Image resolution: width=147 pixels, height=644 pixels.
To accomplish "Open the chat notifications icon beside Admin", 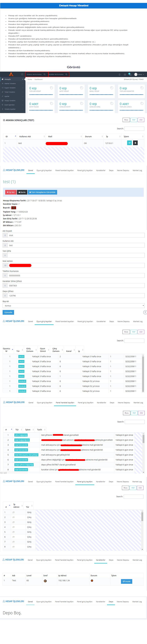I will (130, 74).
